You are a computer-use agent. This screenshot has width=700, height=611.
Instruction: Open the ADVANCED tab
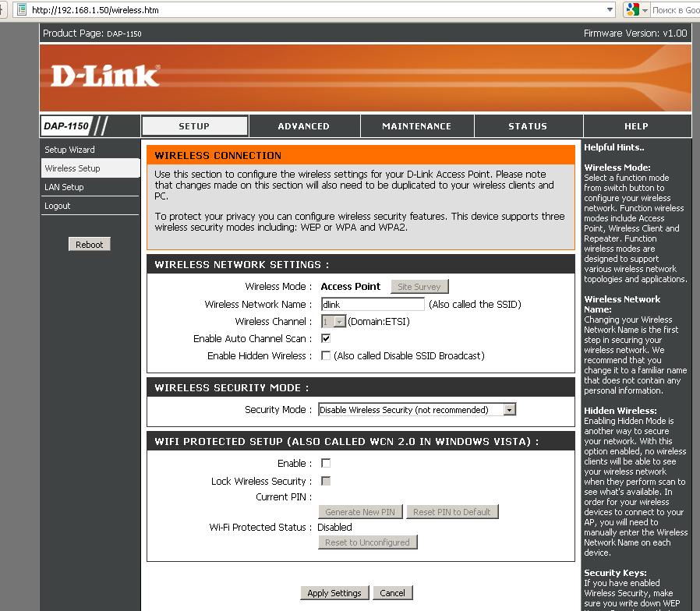pos(304,125)
